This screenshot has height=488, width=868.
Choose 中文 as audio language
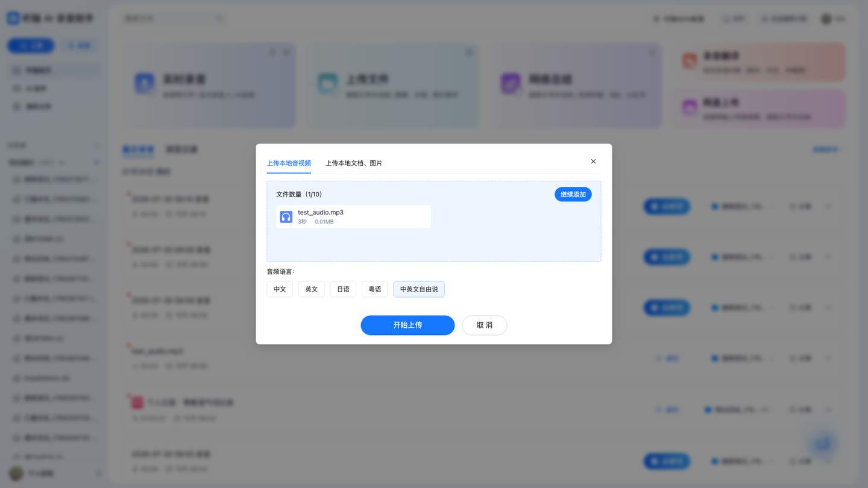[280, 289]
